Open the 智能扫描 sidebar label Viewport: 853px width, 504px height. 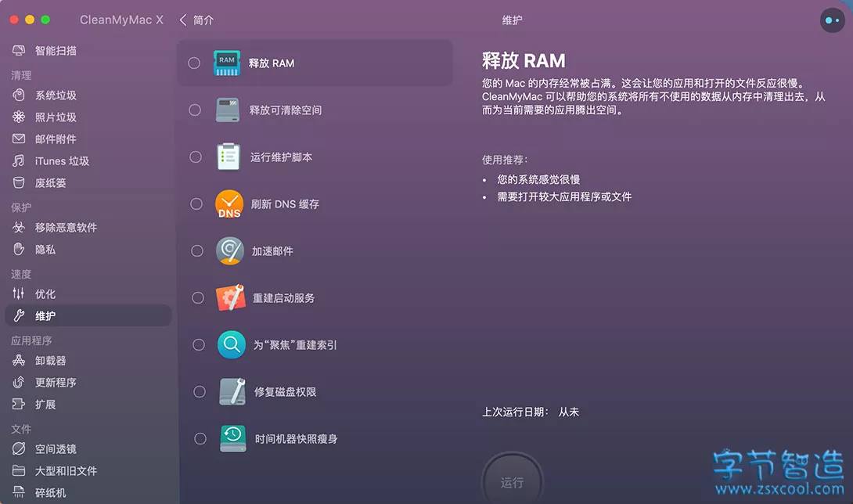[56, 51]
